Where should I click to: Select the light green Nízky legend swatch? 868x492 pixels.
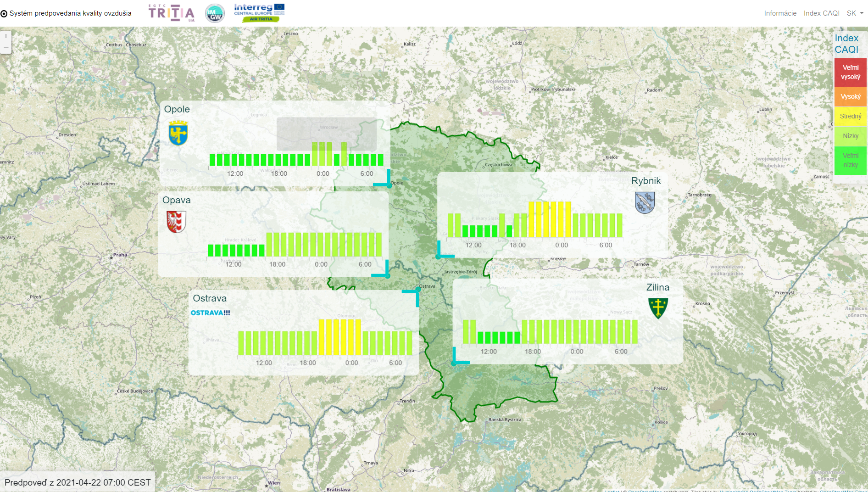(x=850, y=136)
